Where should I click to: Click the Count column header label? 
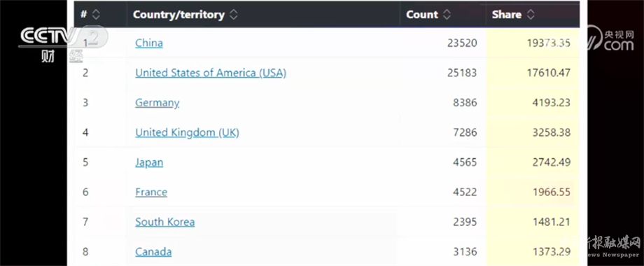coord(422,15)
